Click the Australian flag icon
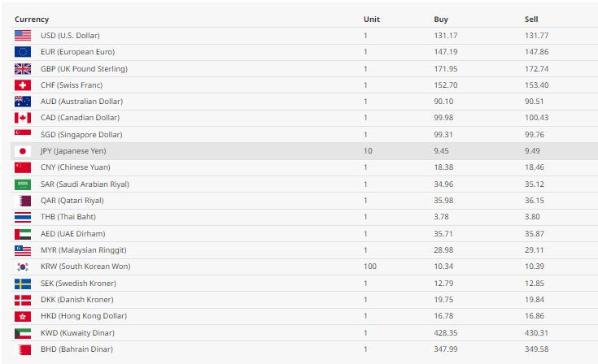 [x=23, y=102]
